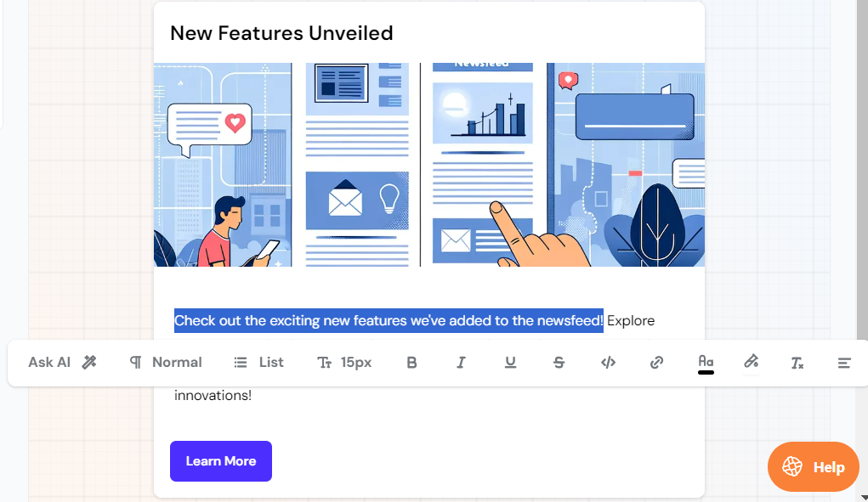The image size is (868, 502).
Task: Toggle italic formatting
Action: click(x=461, y=363)
